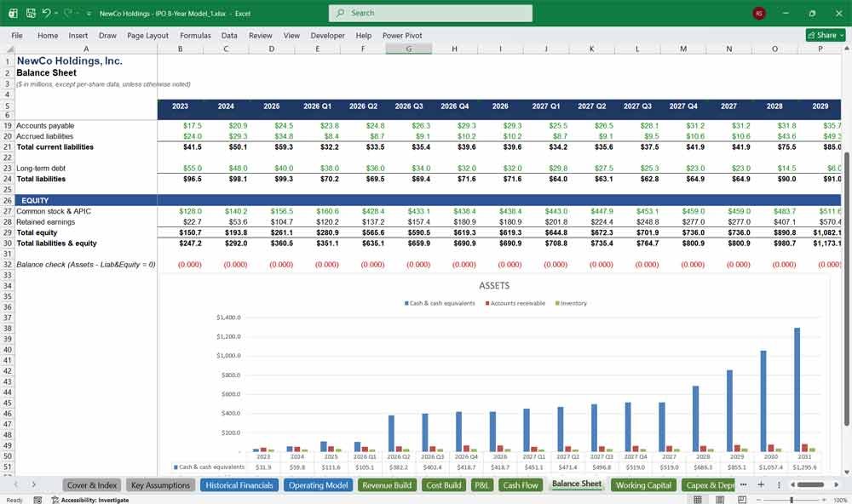Switch to the Home ribbon tab

pyautogui.click(x=48, y=35)
